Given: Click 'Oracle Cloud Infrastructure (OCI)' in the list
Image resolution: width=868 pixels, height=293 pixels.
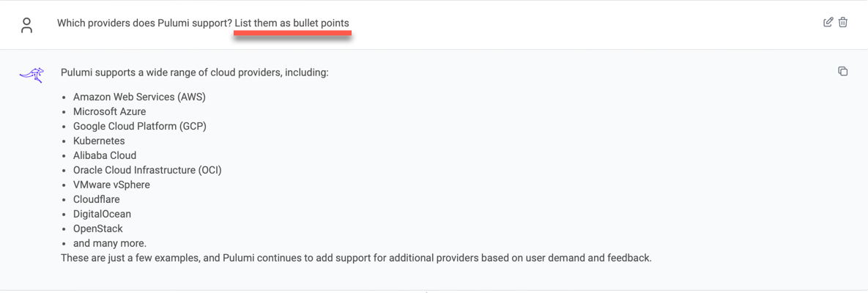Looking at the screenshot, I should (x=147, y=169).
